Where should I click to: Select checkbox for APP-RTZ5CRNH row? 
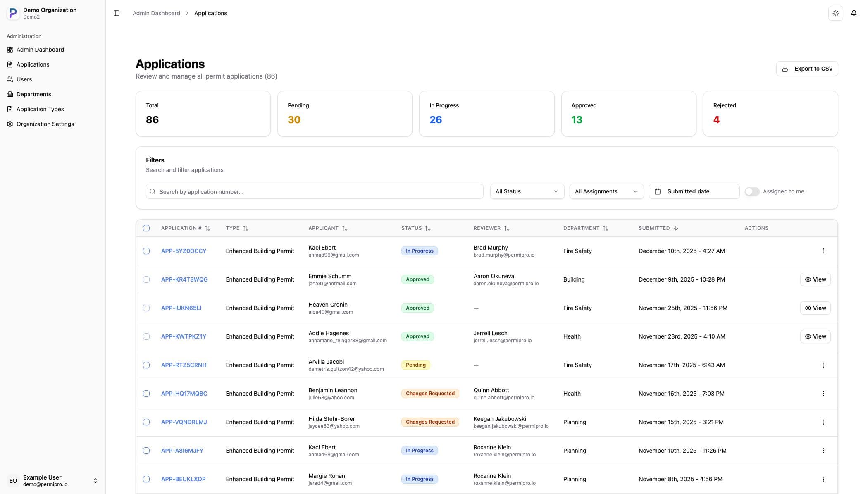(146, 365)
